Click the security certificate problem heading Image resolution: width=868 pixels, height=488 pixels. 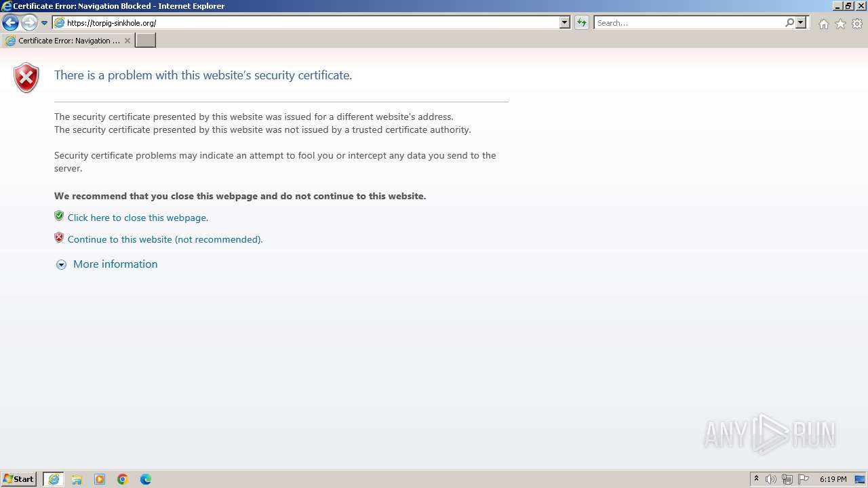(x=203, y=75)
